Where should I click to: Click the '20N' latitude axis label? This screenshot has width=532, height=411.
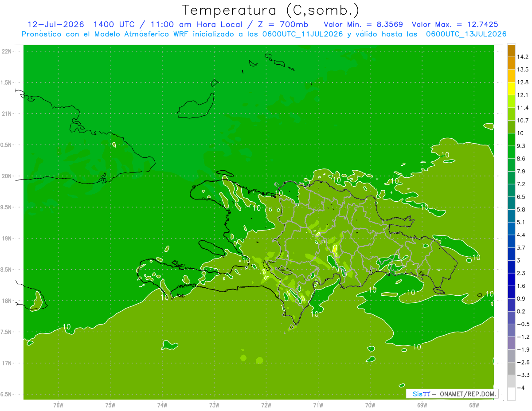click(x=7, y=176)
